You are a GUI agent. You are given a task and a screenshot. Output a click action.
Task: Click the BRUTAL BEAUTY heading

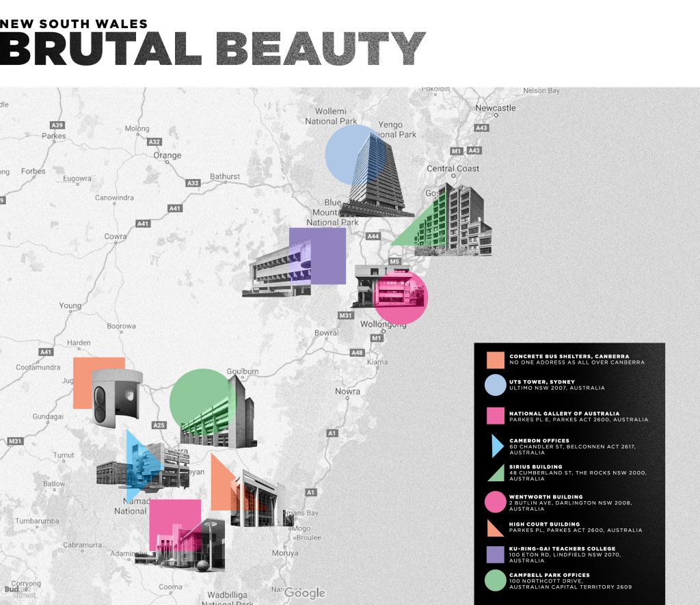coord(213,49)
